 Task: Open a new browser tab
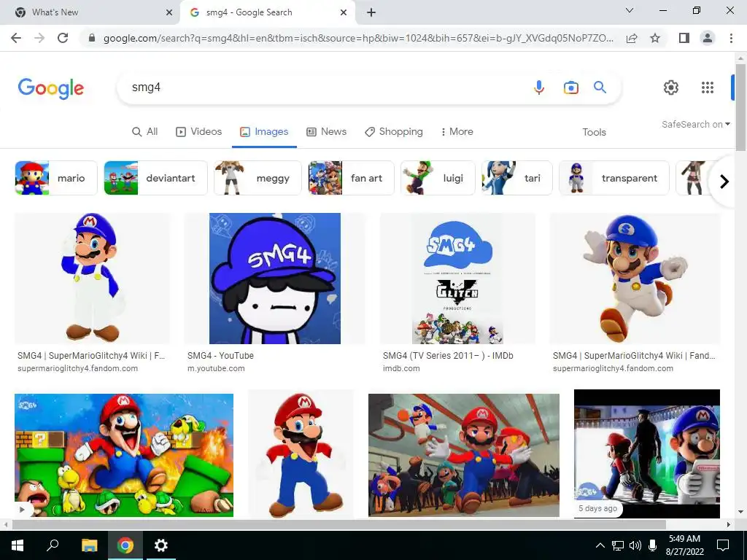tap(371, 13)
